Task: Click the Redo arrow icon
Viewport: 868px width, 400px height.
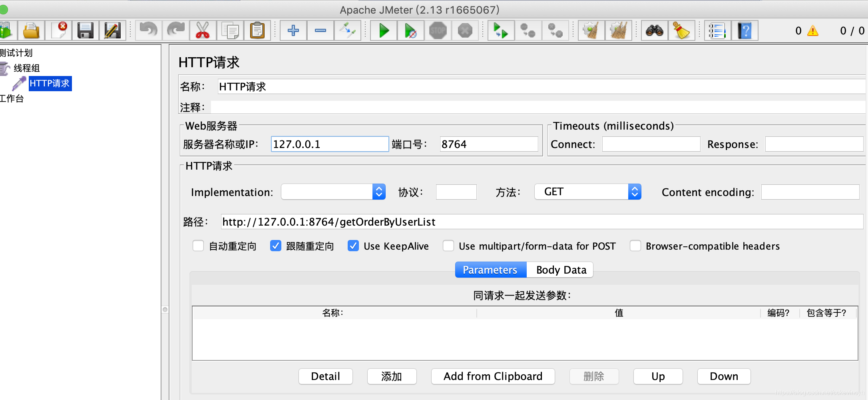Action: click(x=176, y=30)
